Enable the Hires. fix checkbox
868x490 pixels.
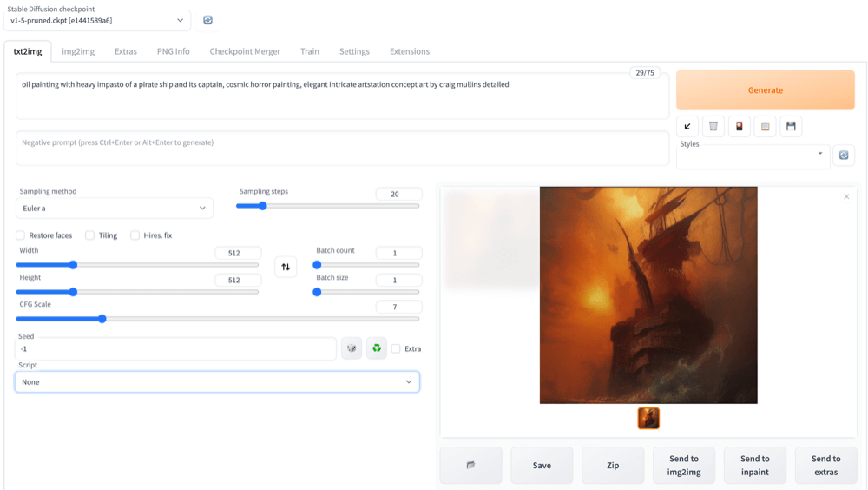coord(135,235)
